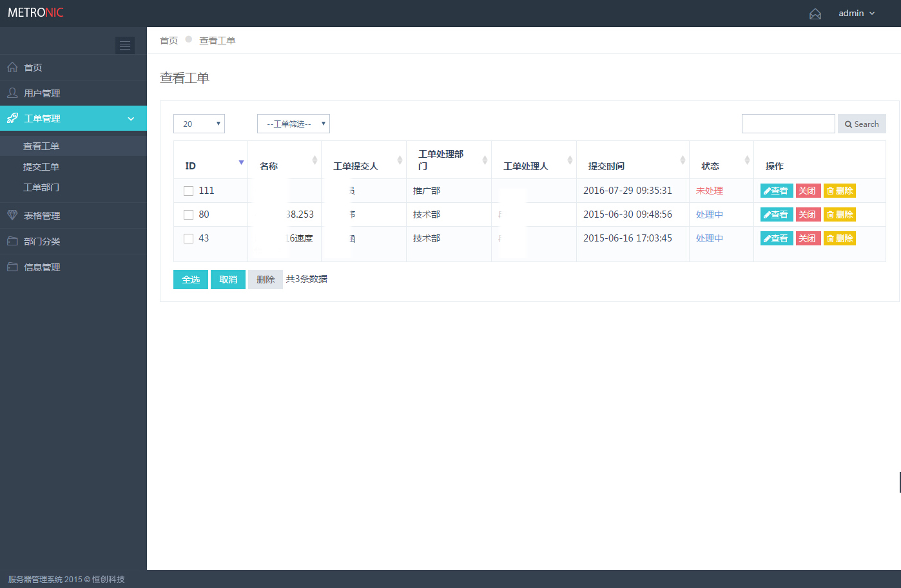Click the METRONIC logo

[x=35, y=13]
